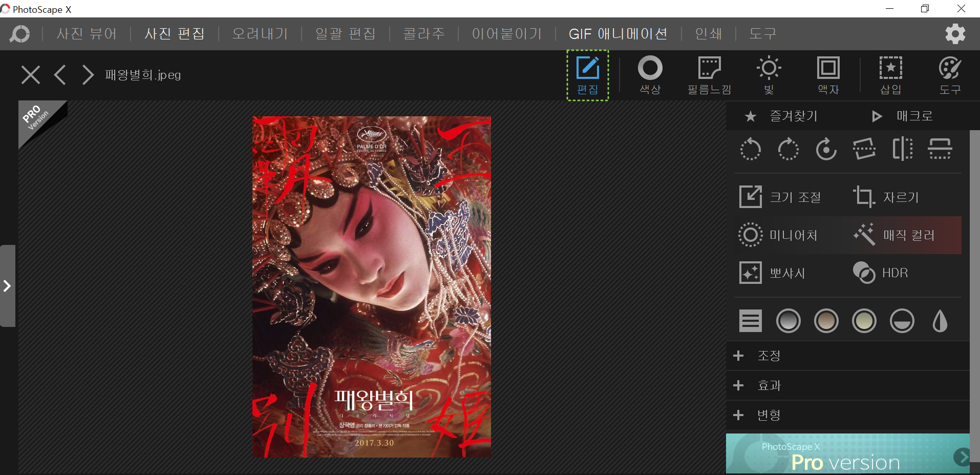
Task: Click the striped lines filter icon
Action: pos(751,321)
